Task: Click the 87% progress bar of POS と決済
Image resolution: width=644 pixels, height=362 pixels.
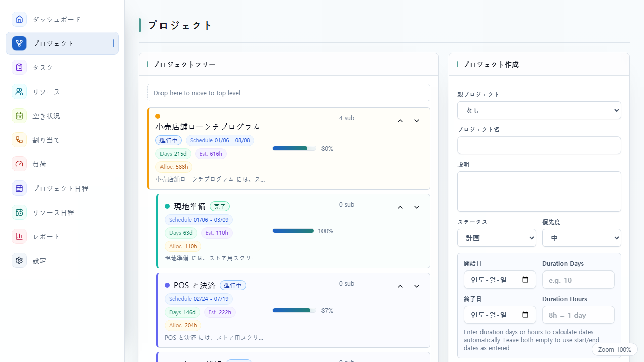Action: pos(294,310)
